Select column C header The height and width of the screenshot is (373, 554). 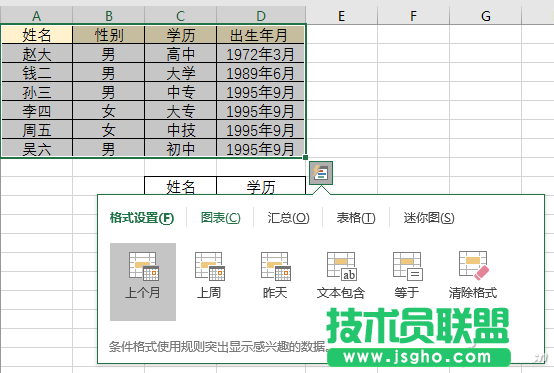point(181,16)
